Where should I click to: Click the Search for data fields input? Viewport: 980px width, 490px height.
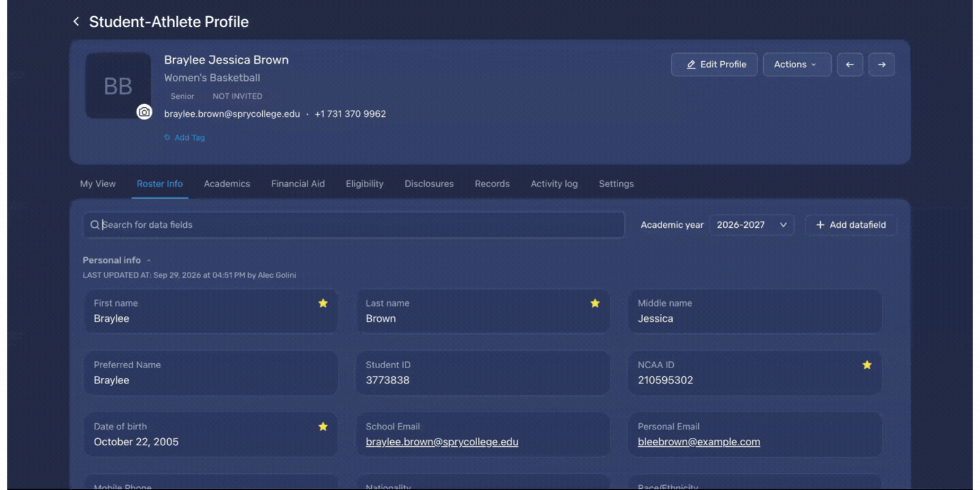[x=354, y=225]
